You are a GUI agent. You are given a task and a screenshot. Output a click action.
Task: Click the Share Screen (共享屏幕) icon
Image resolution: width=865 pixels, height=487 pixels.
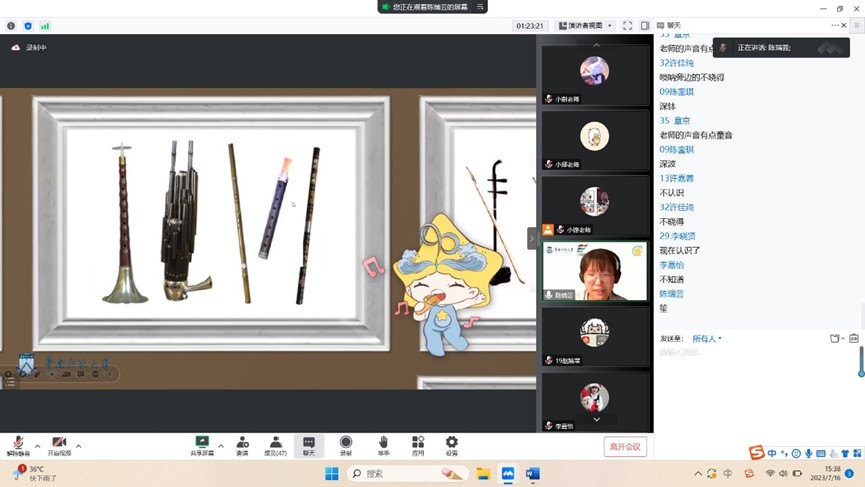click(202, 445)
